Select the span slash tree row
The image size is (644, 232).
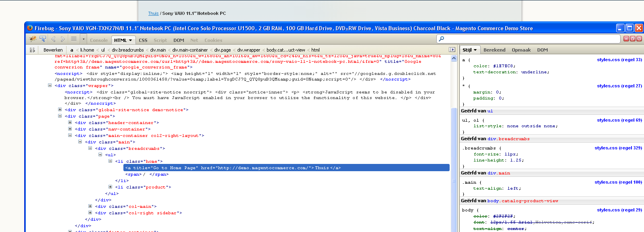click(147, 174)
